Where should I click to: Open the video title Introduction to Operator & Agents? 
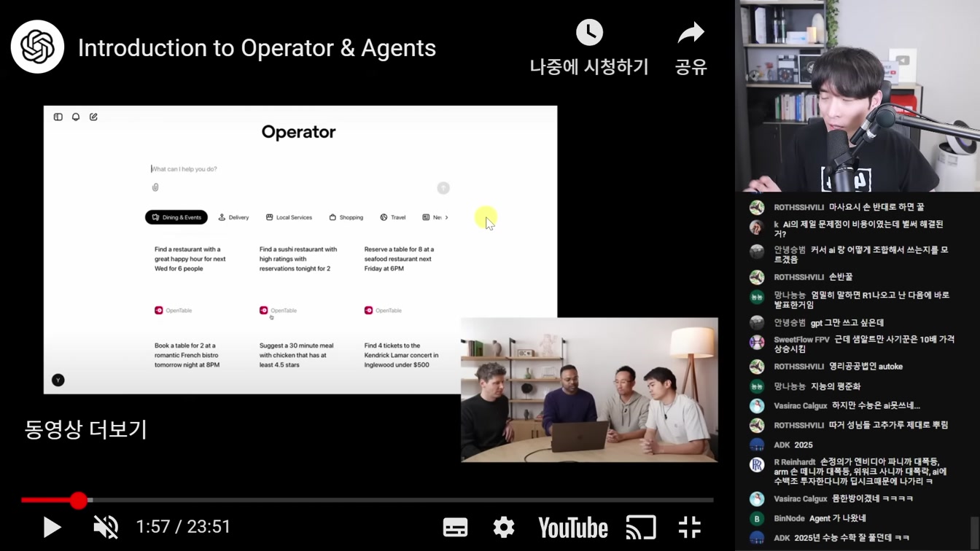[x=257, y=48]
